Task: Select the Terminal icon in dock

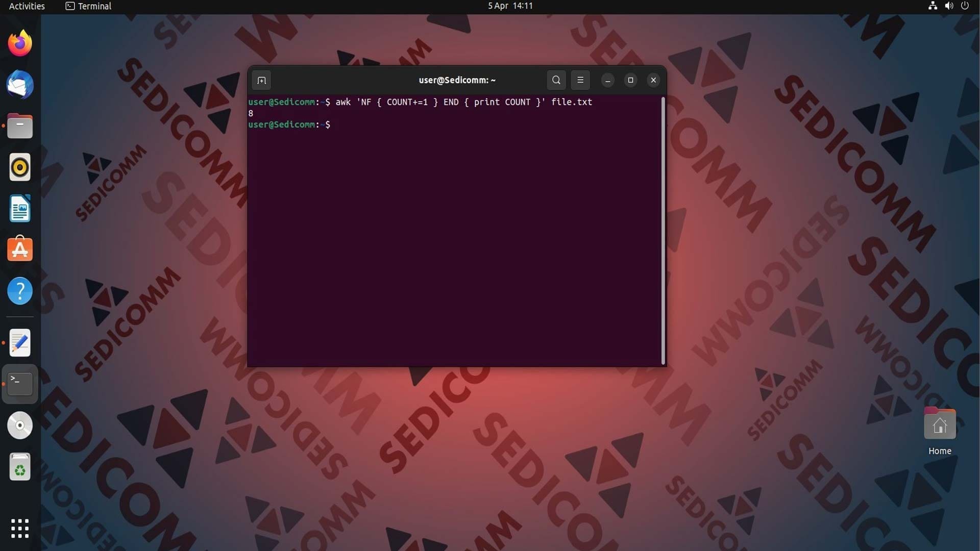Action: tap(20, 384)
